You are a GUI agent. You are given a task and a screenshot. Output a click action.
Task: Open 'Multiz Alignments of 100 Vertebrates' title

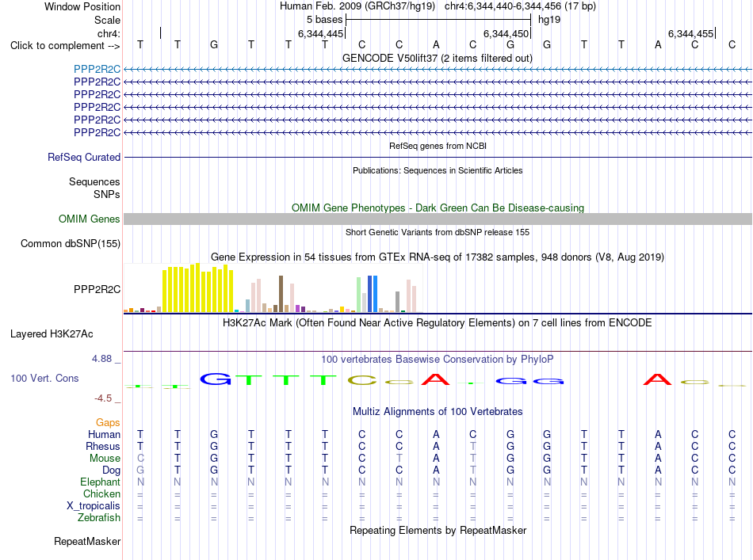(438, 412)
